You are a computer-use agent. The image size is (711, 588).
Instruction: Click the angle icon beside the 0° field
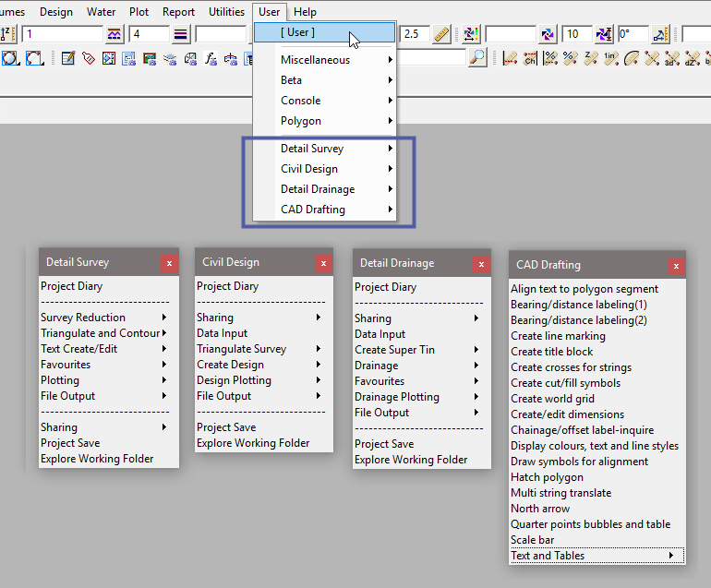tap(660, 35)
